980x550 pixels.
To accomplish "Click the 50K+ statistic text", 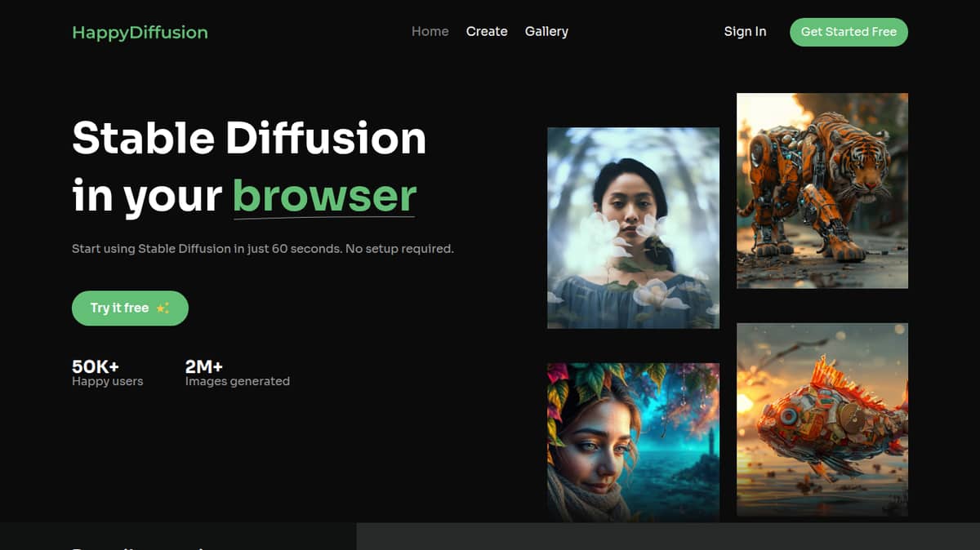I will point(96,366).
